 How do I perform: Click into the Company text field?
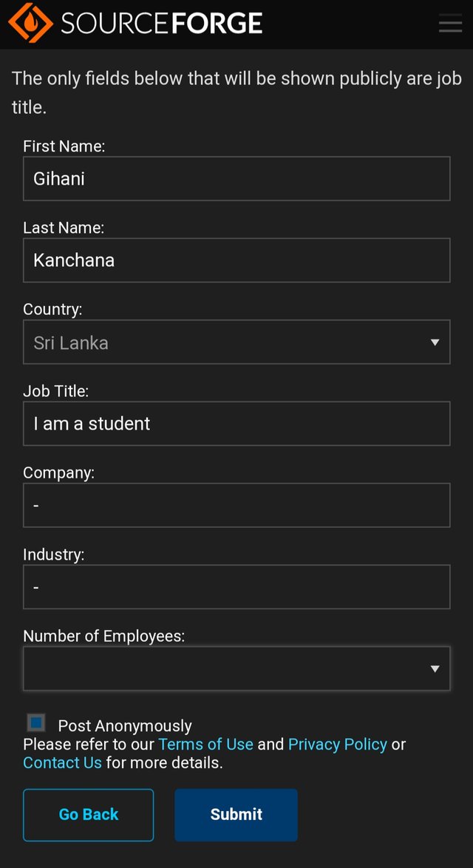(236, 505)
